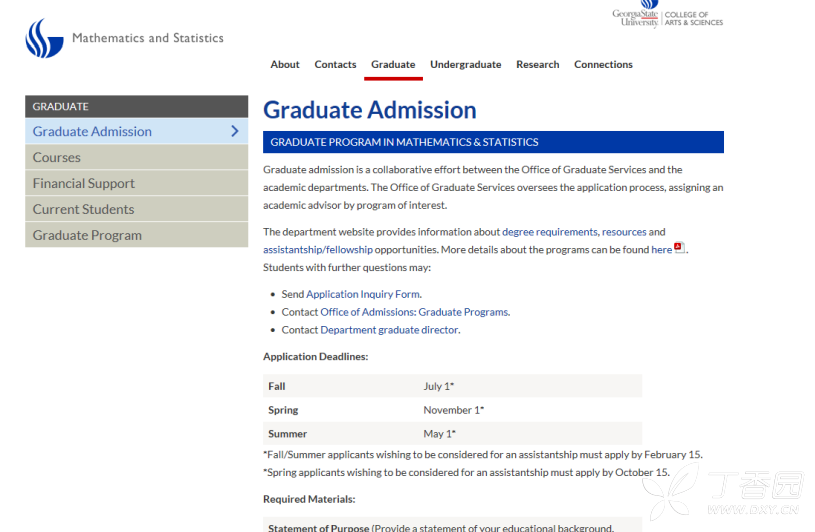Click the Department graduate director link
The width and height of the screenshot is (815, 532).
389,330
